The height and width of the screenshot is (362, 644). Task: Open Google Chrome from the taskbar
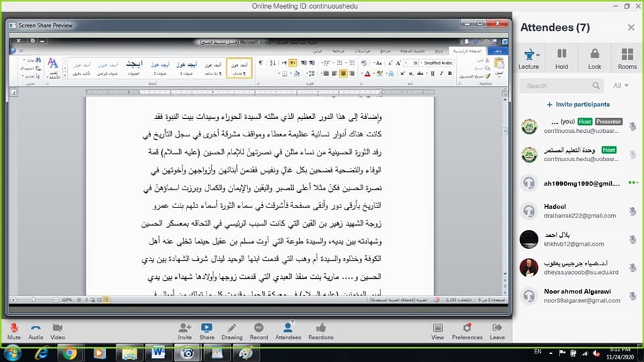click(x=69, y=352)
